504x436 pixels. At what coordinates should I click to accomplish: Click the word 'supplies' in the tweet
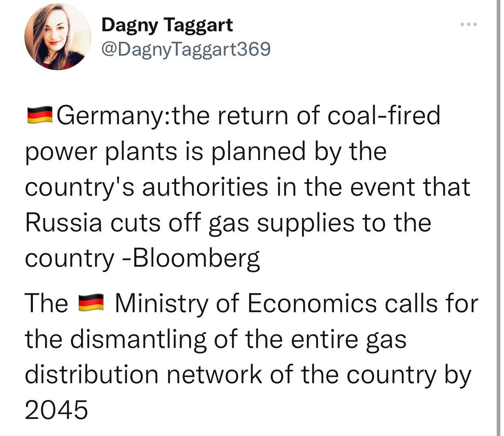pyautogui.click(x=306, y=223)
